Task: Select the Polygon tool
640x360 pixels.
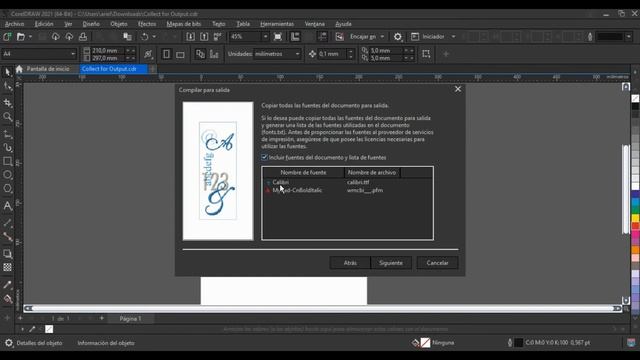Action: point(7,189)
